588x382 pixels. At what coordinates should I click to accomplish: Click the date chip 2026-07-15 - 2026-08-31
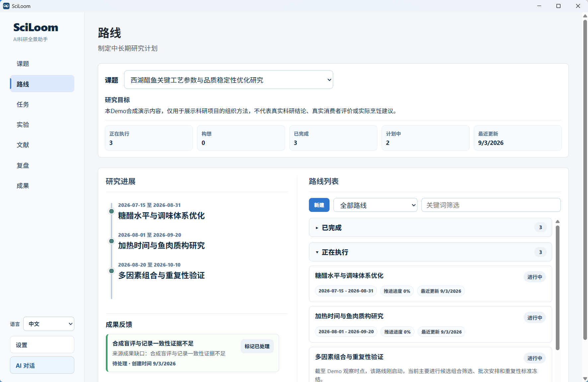coord(346,291)
